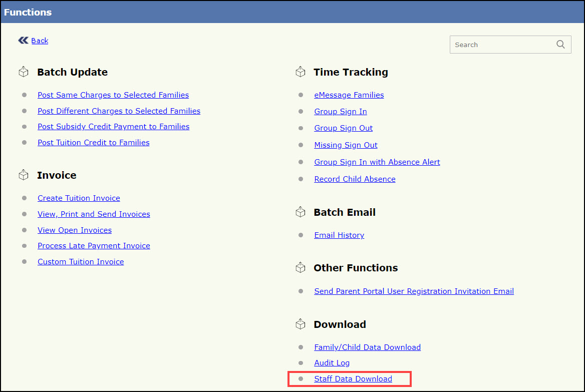585x392 pixels.
Task: Type in the Search input field
Action: [501, 45]
